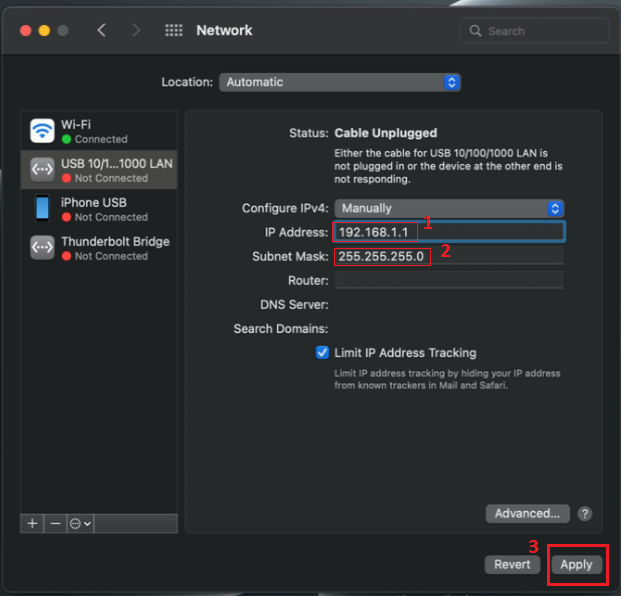Click the IP Address field

(449, 232)
